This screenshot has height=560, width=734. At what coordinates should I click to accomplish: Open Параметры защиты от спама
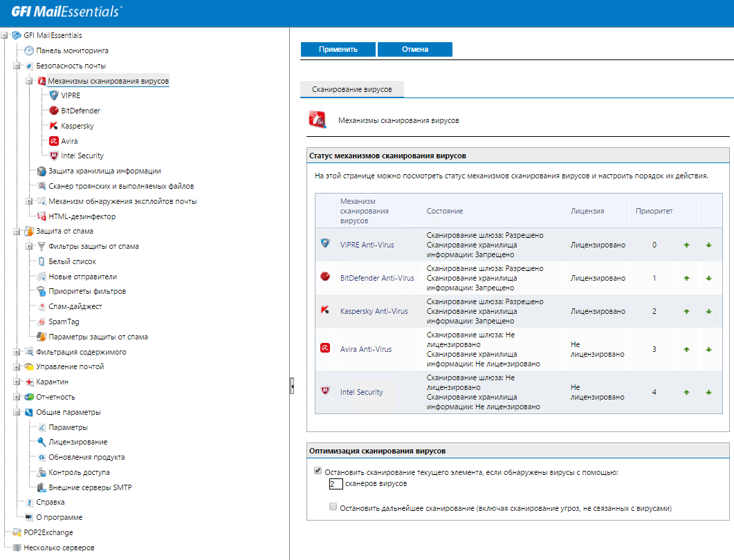click(x=98, y=337)
